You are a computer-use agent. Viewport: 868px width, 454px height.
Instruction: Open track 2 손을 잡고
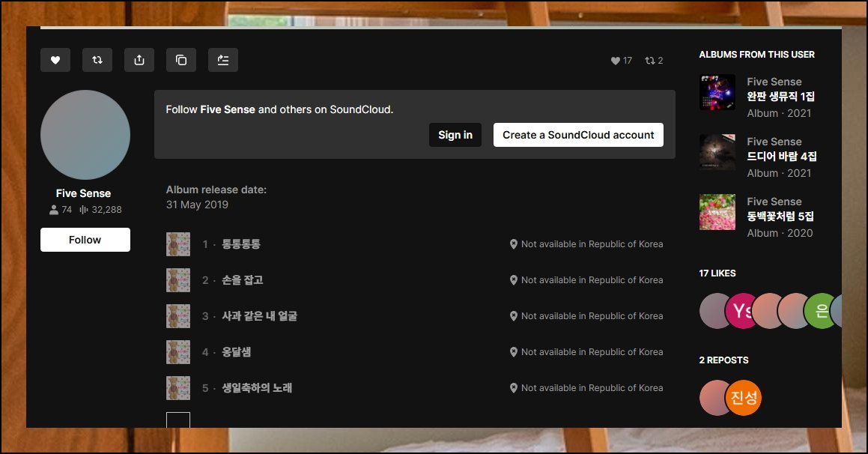click(243, 280)
